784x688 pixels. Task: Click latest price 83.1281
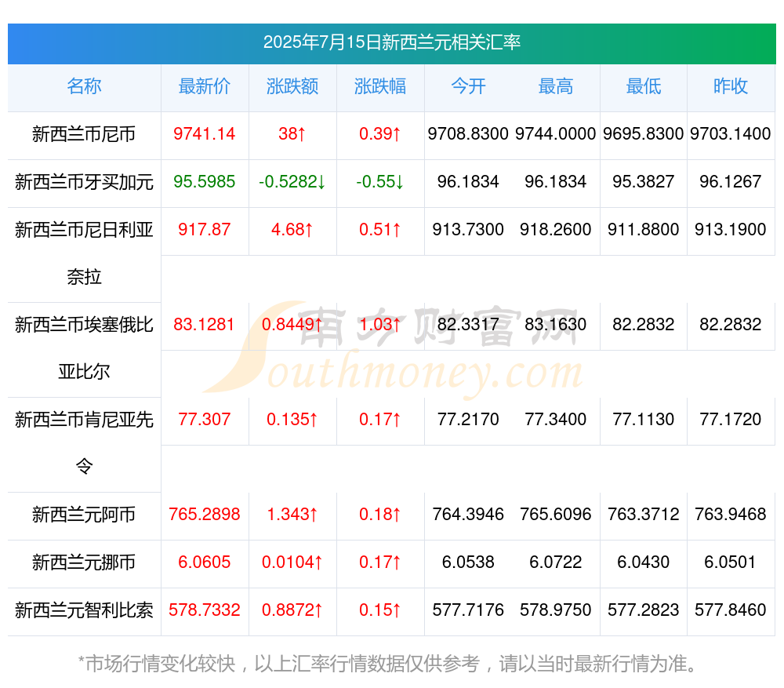click(x=204, y=325)
